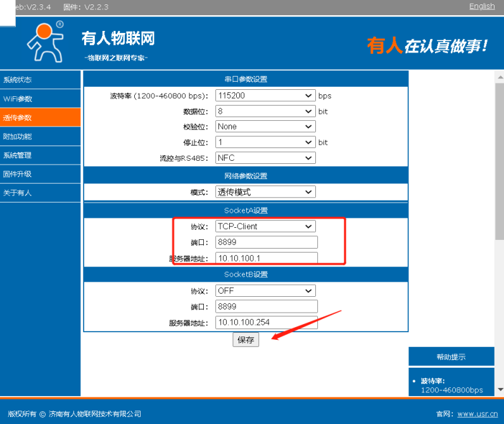Image resolution: width=504 pixels, height=424 pixels.
Task: Expand the parity None dropdown
Action: 265,127
